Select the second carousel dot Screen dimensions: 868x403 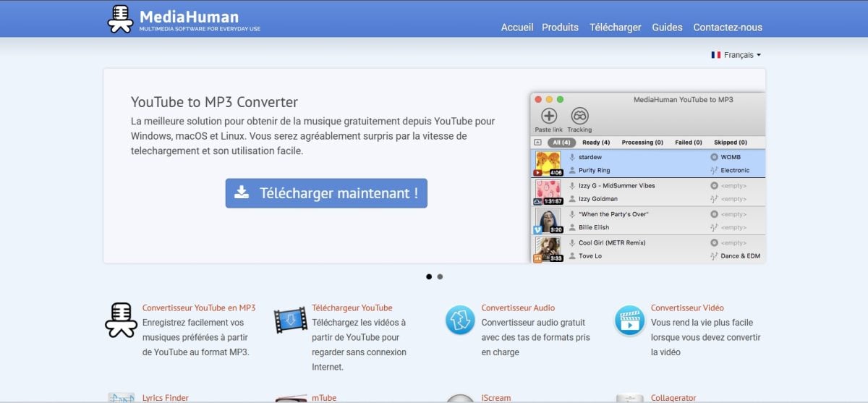[x=440, y=276]
